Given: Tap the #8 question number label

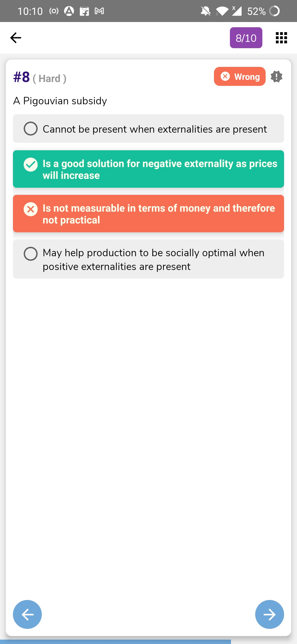Looking at the screenshot, I should [21, 77].
